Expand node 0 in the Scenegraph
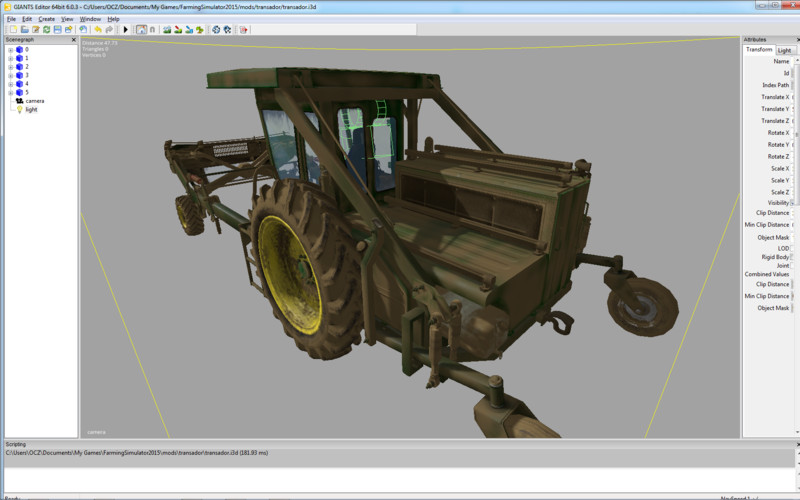The image size is (800, 500). coord(9,49)
